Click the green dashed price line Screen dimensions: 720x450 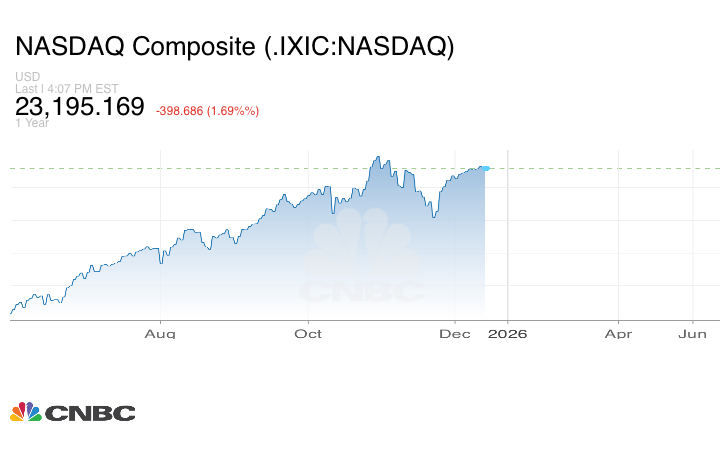click(x=600, y=168)
